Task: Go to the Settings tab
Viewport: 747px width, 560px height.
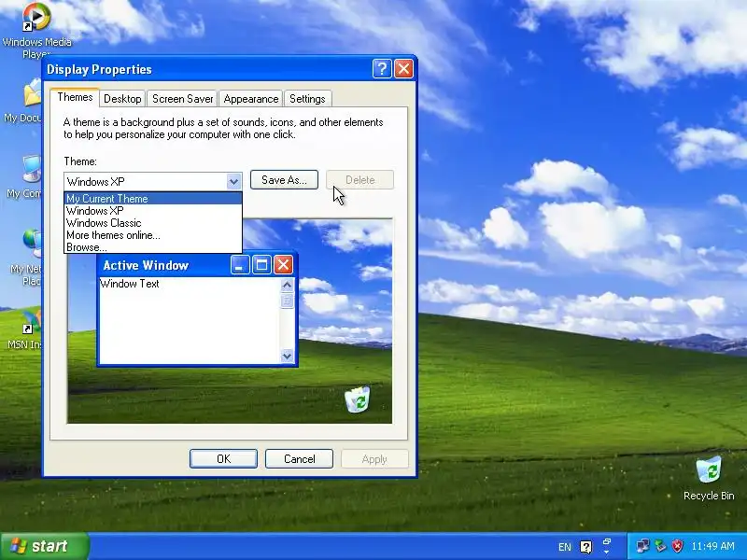Action: point(307,99)
